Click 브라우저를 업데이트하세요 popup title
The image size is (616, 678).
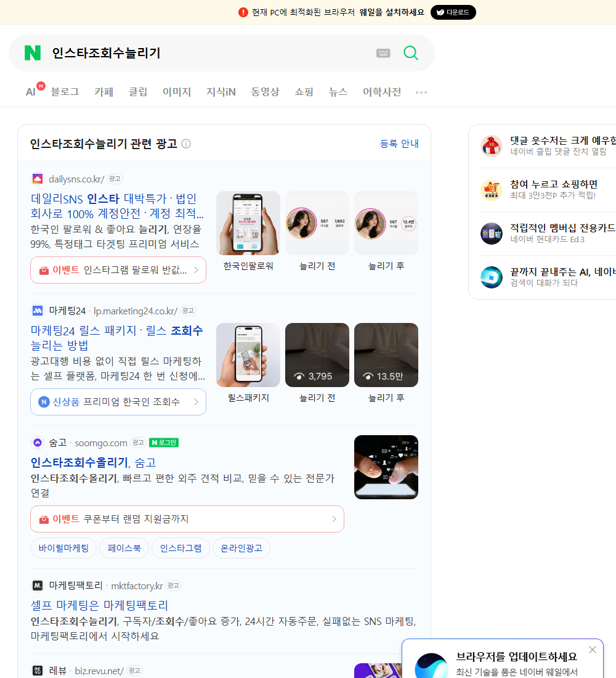(x=517, y=656)
